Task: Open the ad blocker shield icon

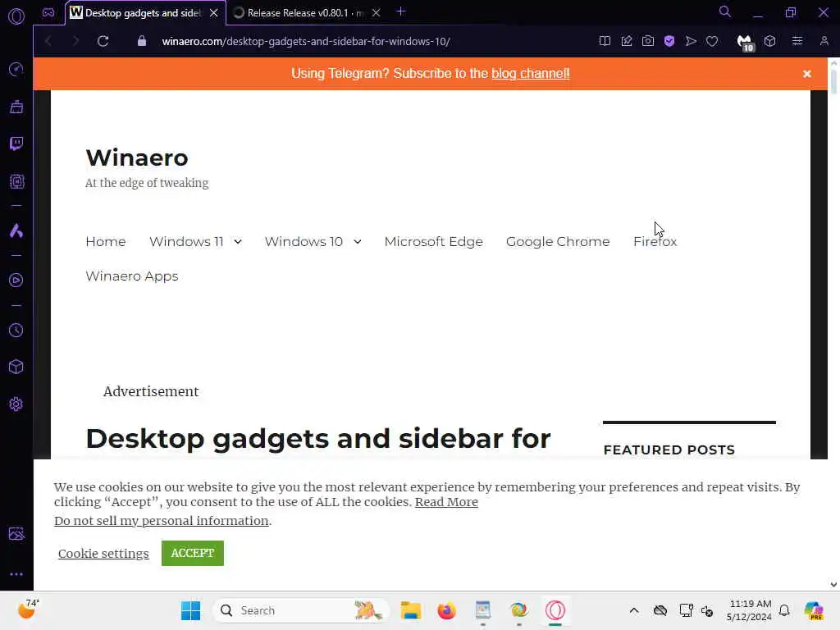Action: coord(669,41)
